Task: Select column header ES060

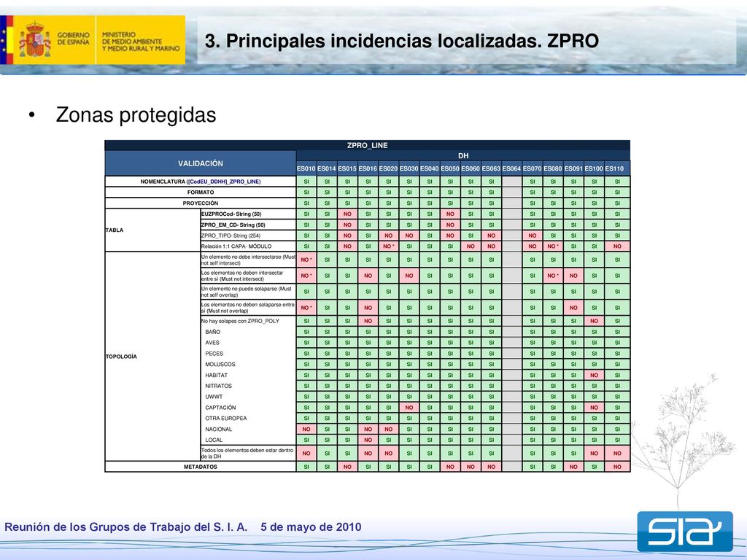Action: (x=471, y=168)
